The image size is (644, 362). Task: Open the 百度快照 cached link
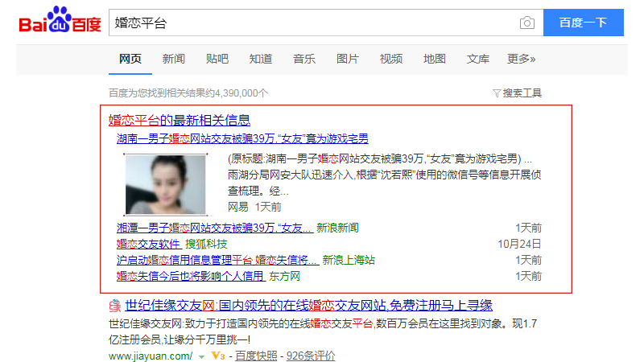point(256,356)
